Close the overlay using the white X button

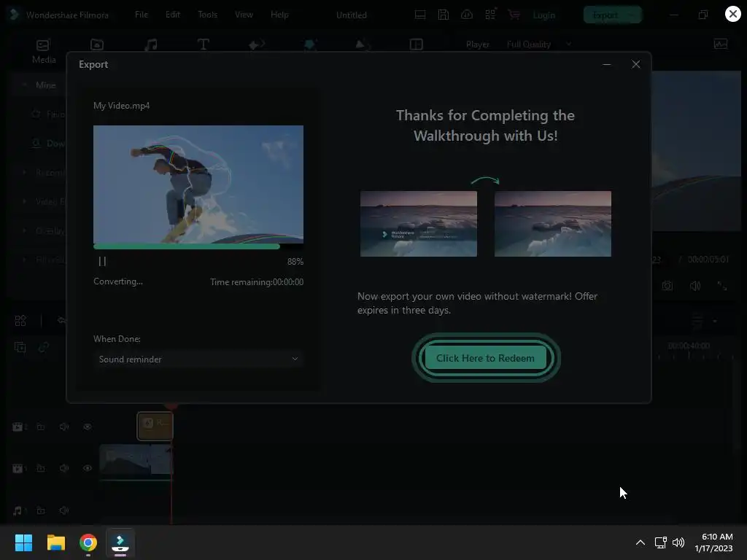point(732,14)
